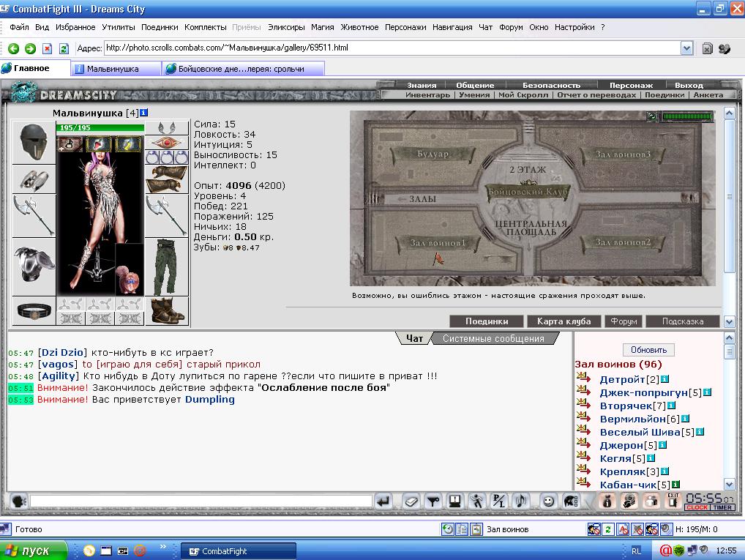Click the brown gauntlets equipment slot

click(x=167, y=179)
